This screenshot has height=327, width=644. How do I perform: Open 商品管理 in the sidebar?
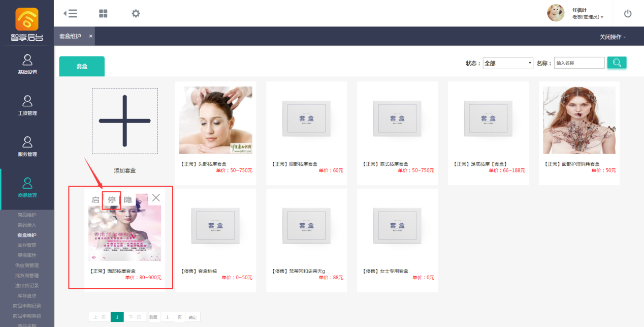(x=27, y=188)
